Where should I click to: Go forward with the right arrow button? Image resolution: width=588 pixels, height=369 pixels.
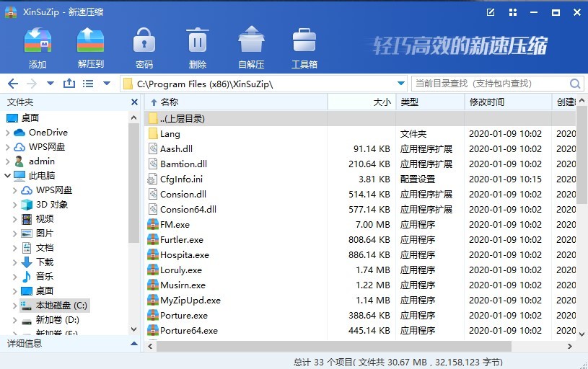pos(32,84)
